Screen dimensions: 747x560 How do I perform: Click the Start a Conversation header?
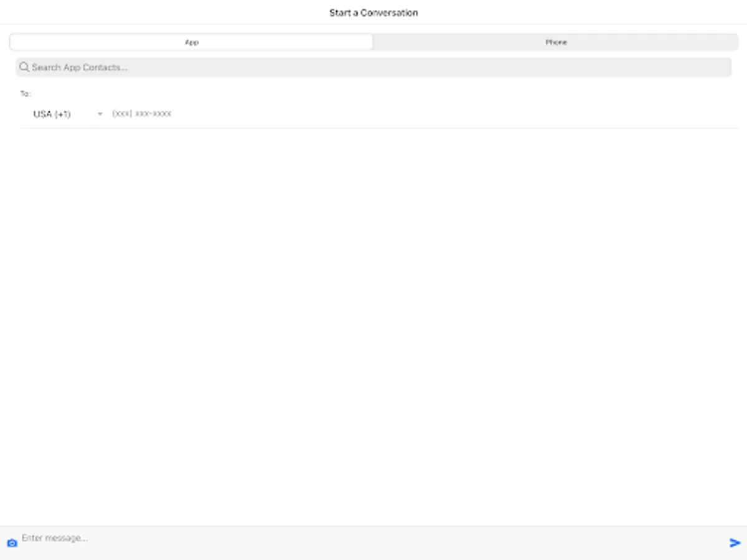coord(373,12)
